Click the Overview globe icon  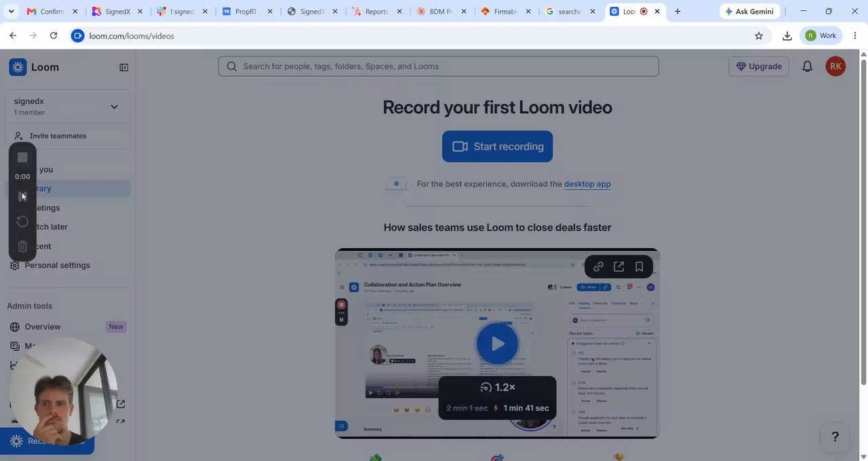pos(14,327)
